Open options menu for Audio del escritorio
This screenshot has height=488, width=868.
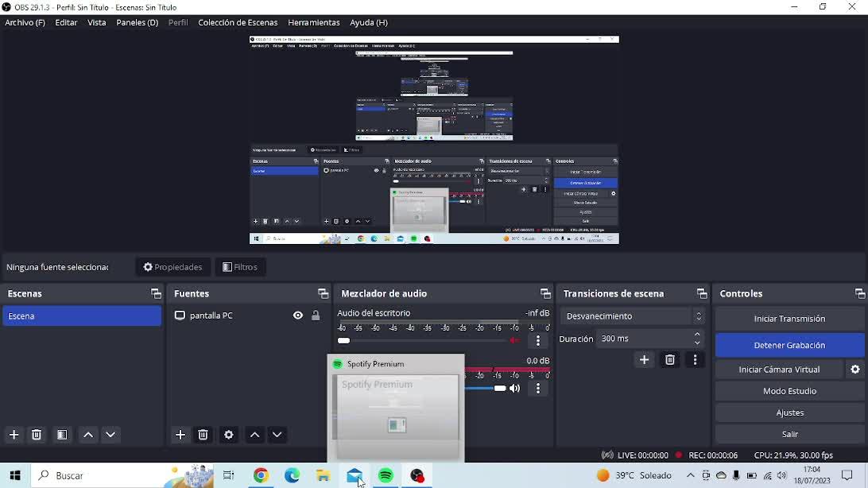pyautogui.click(x=538, y=341)
